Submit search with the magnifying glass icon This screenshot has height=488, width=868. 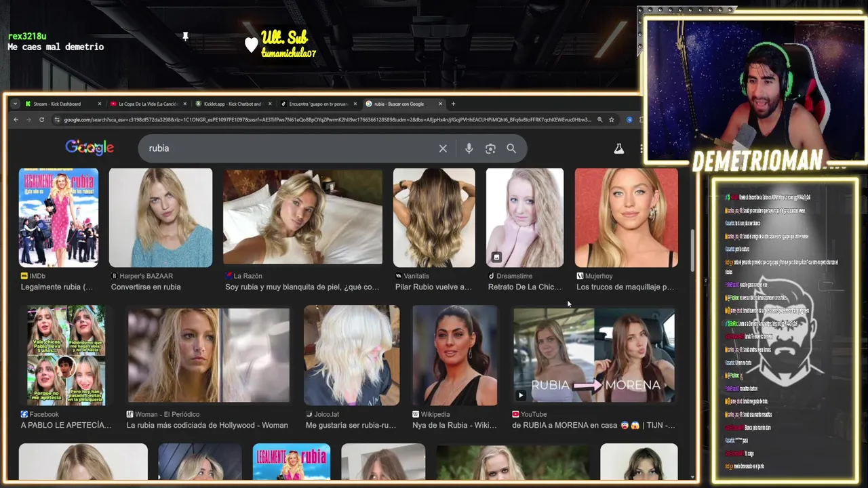(x=511, y=148)
